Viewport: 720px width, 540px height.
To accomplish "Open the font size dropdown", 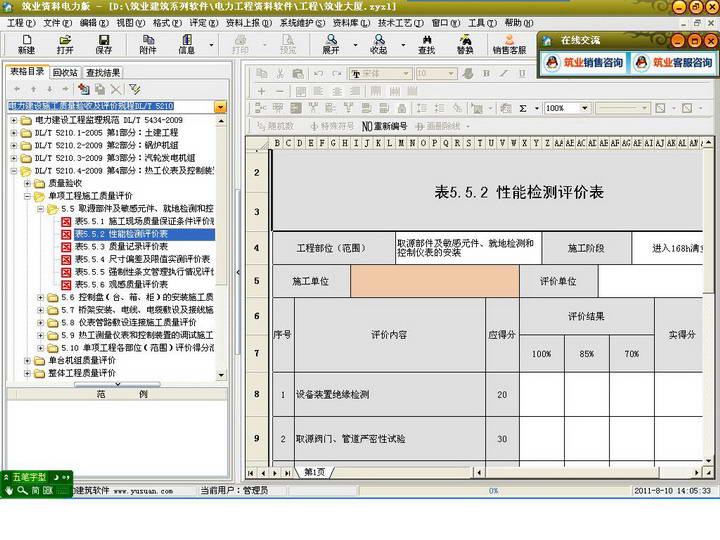I will pyautogui.click(x=451, y=73).
